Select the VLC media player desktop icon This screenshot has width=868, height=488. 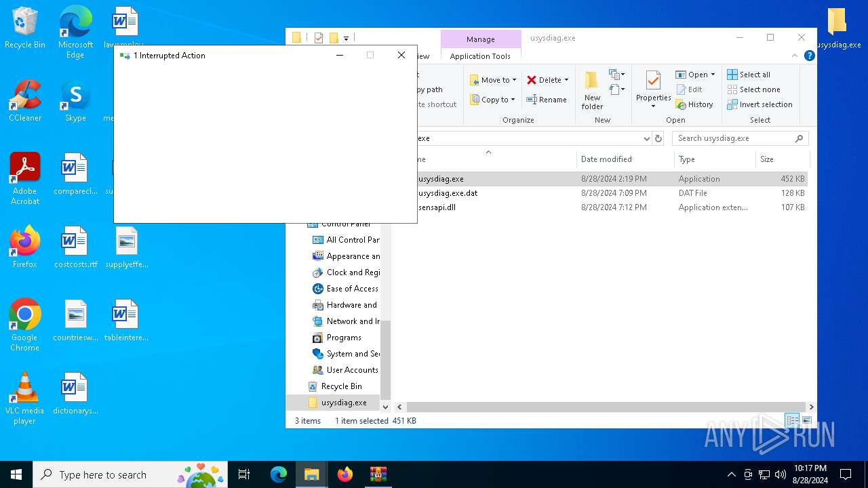point(25,399)
